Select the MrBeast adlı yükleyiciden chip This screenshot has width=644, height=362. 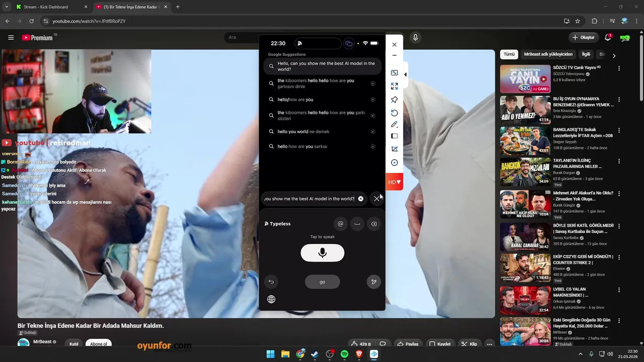(x=548, y=54)
